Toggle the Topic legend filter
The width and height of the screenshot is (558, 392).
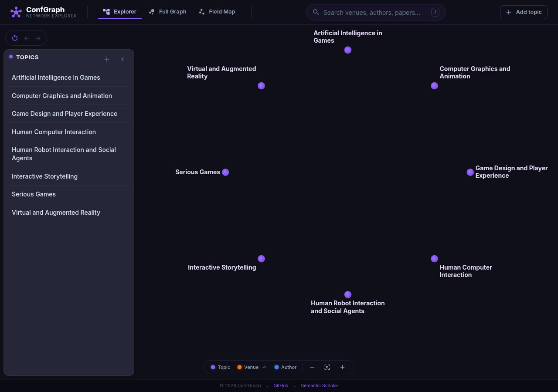220,367
